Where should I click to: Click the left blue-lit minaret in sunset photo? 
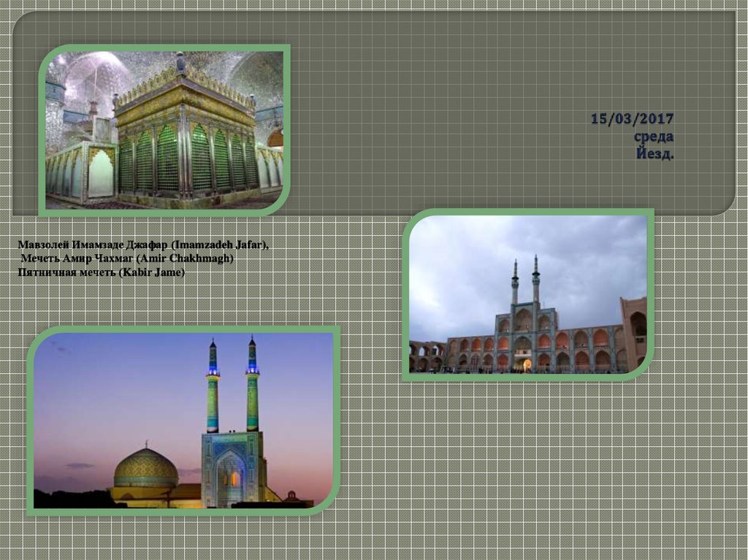pyautogui.click(x=213, y=387)
